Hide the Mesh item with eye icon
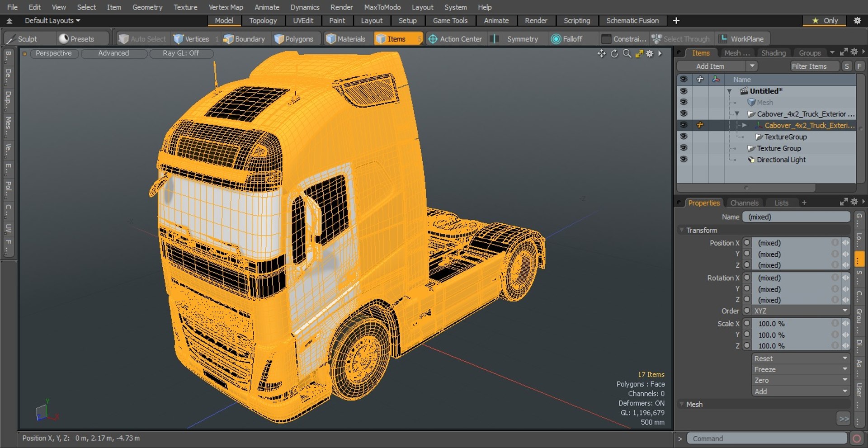Image resolution: width=868 pixels, height=448 pixels. click(684, 103)
